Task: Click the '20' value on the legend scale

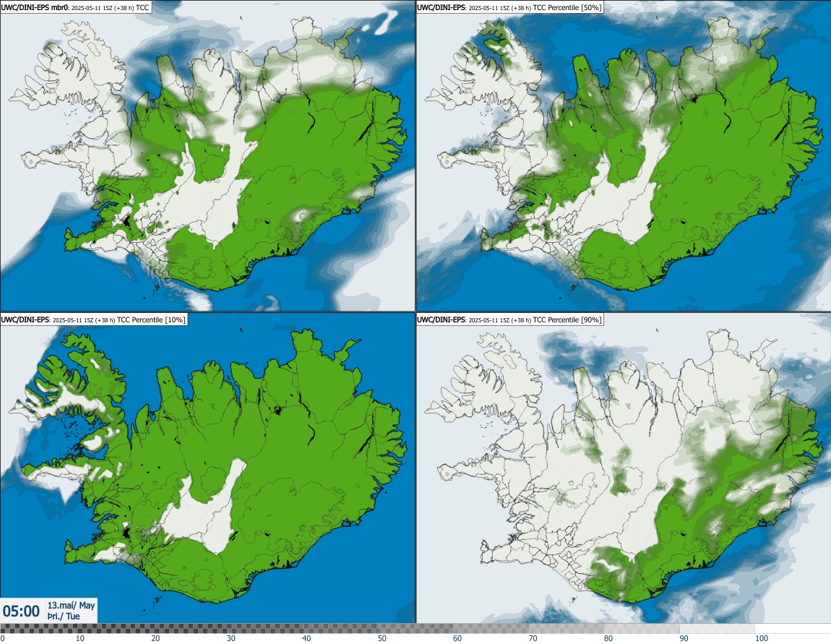Action: [155, 638]
